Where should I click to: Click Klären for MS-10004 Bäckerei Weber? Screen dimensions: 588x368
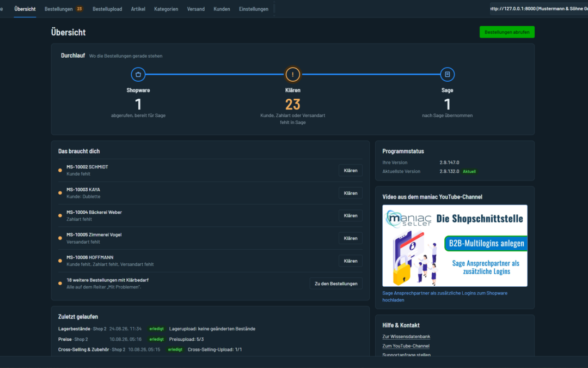[350, 215]
